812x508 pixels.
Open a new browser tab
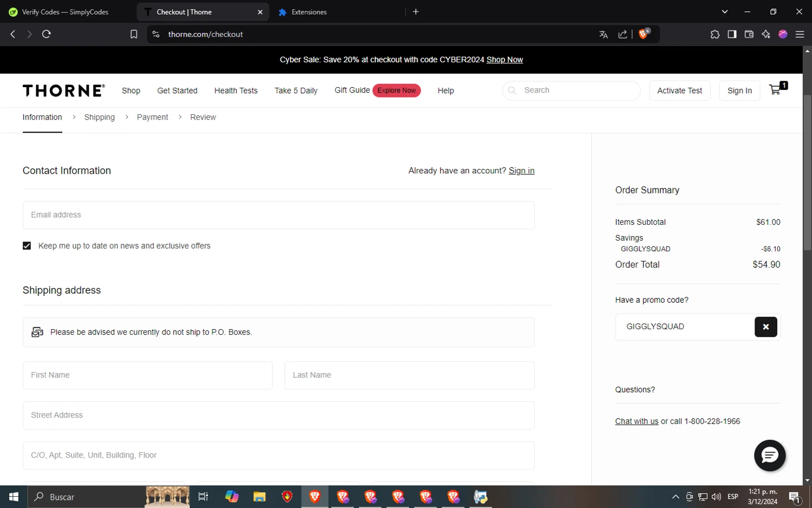416,11
